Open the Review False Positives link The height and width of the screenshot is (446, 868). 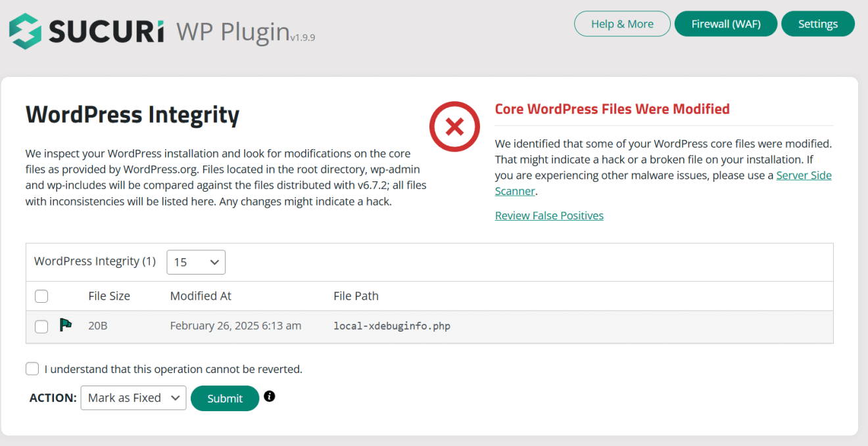point(549,215)
